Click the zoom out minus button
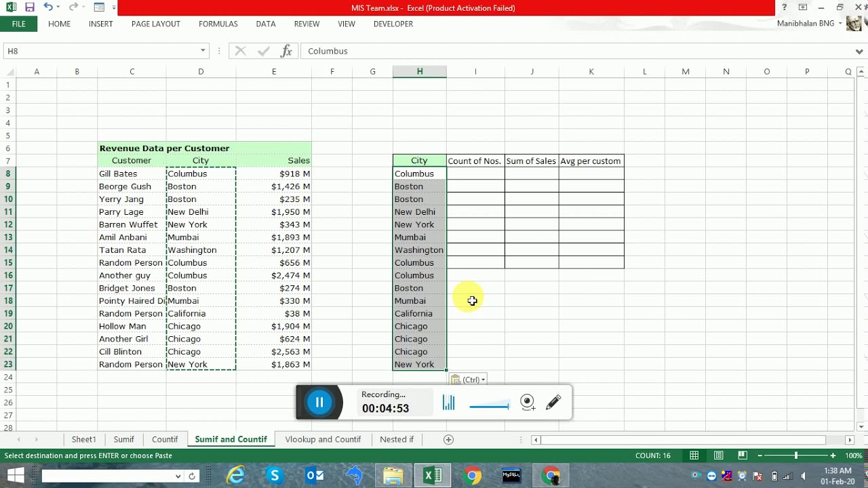This screenshot has width=868, height=488. [x=760, y=455]
